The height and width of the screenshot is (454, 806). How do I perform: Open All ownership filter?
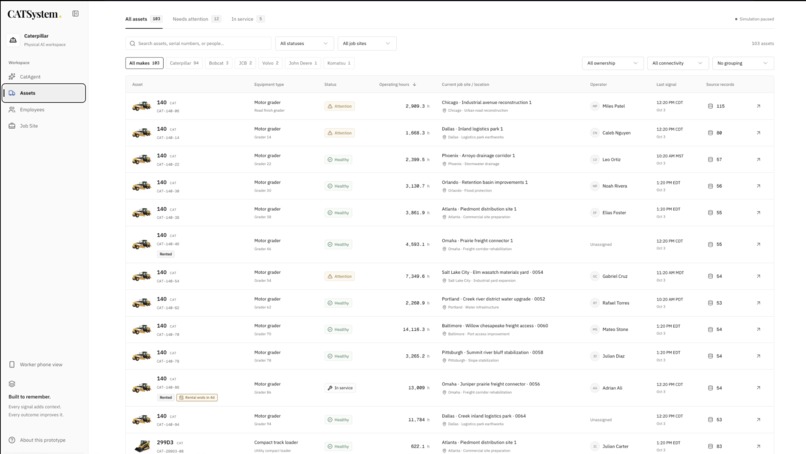pyautogui.click(x=612, y=63)
